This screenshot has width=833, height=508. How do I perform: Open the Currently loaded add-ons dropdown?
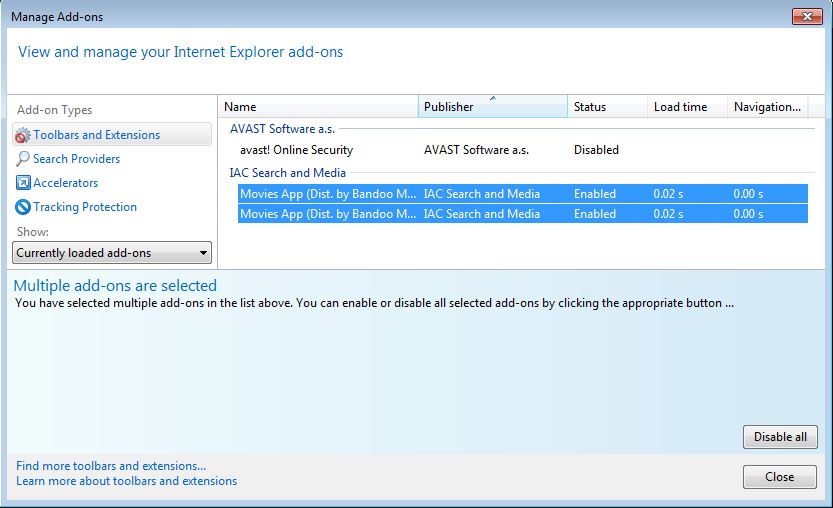point(112,253)
